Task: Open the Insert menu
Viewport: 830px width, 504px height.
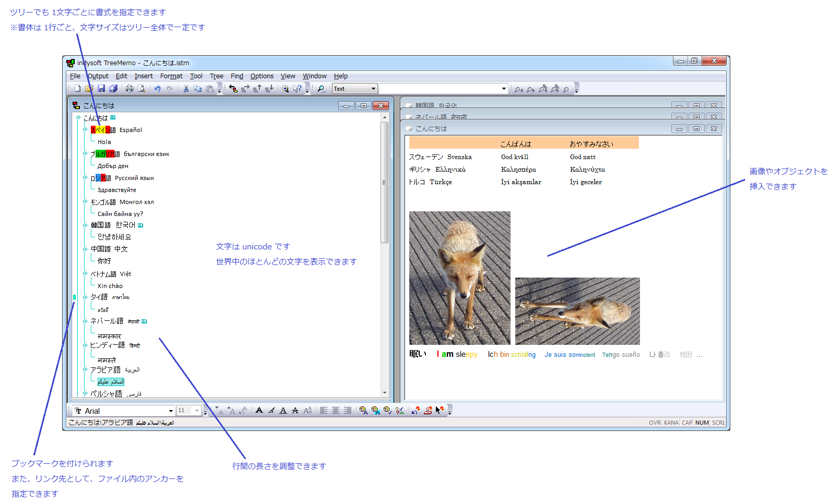Action: click(144, 76)
